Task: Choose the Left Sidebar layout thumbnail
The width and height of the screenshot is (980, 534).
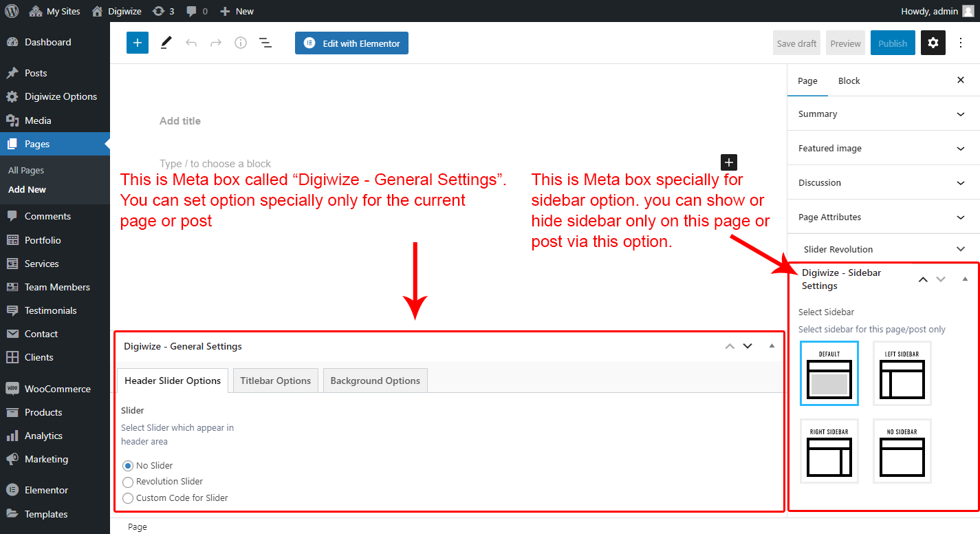Action: [902, 374]
